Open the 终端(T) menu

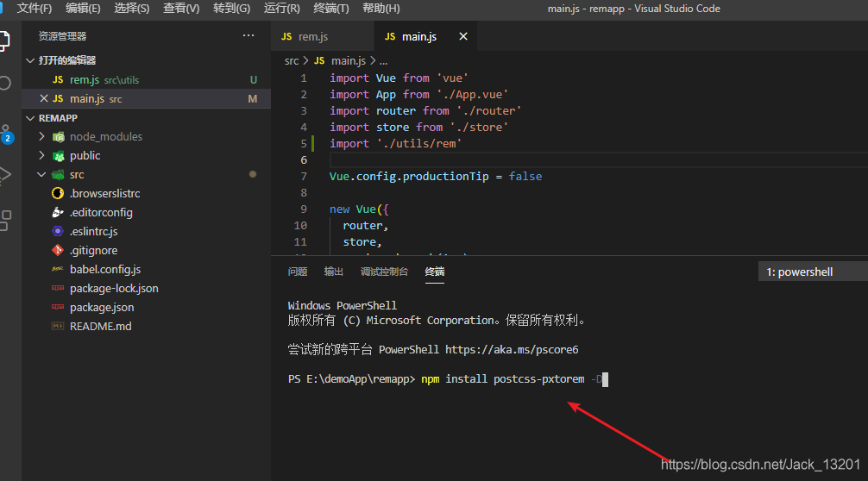[x=331, y=9]
